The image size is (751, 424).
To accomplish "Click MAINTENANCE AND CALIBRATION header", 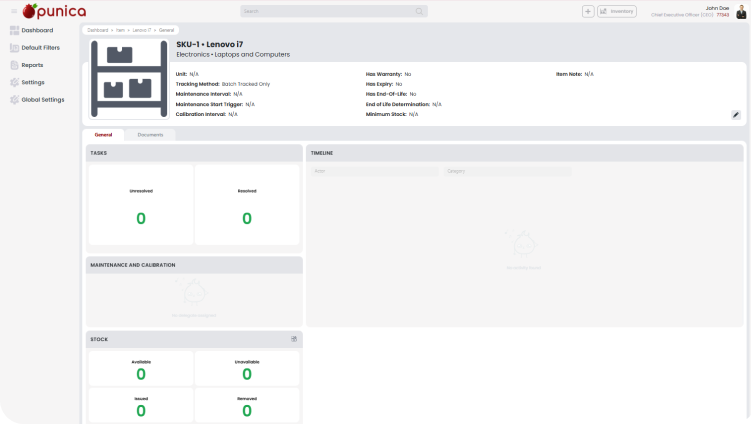I will point(194,265).
